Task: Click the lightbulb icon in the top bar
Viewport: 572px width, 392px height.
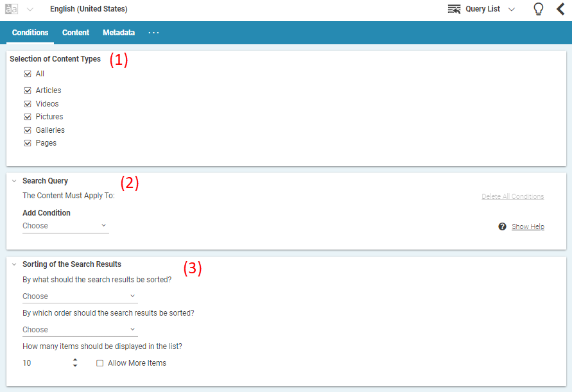Action: point(538,9)
